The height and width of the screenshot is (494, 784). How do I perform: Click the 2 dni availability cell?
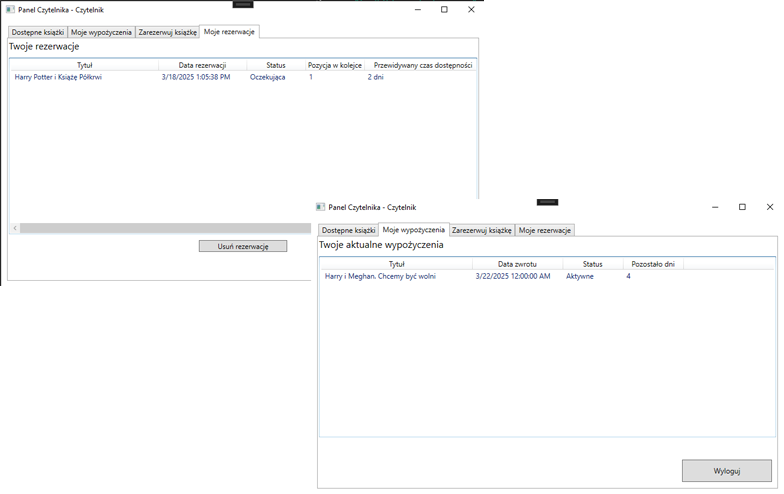[376, 77]
